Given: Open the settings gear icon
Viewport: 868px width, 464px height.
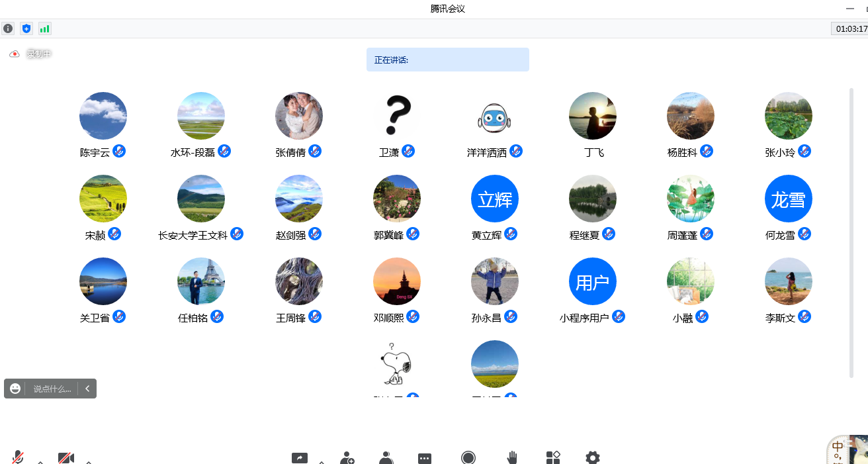Looking at the screenshot, I should click(x=592, y=457).
